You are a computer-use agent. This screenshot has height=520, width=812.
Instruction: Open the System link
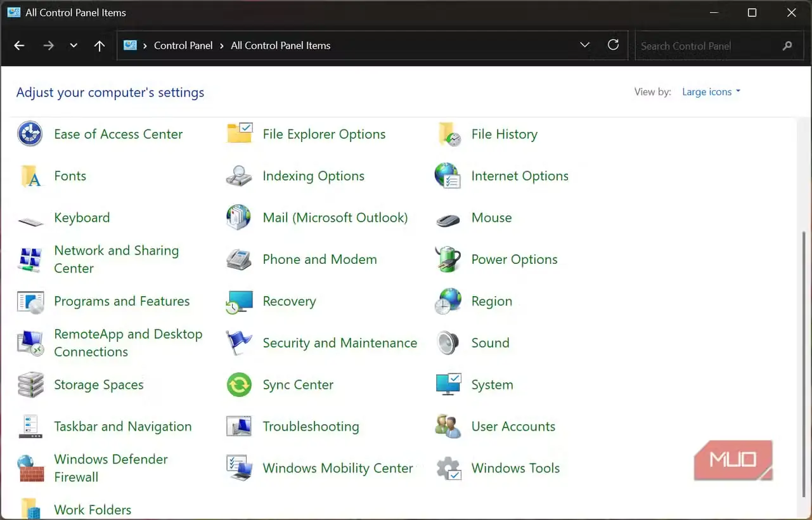[x=493, y=385]
